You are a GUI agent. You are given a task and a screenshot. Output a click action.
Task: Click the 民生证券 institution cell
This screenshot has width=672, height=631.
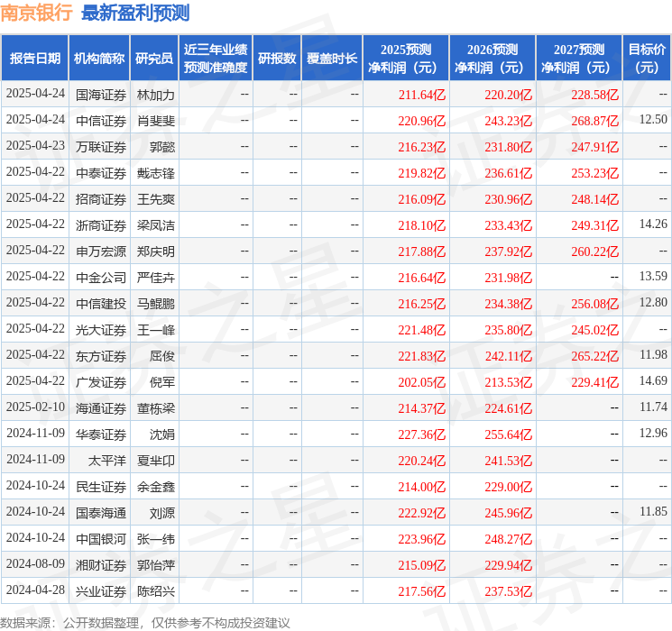101,487
